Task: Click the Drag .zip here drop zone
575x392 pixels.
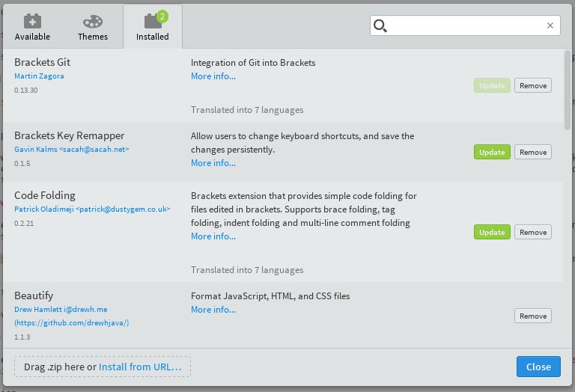Action: coord(103,367)
